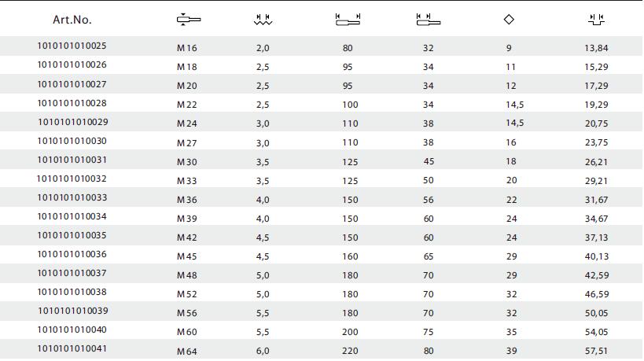Click the 57,51 value in last row
The height and width of the screenshot is (361, 644).
(596, 351)
